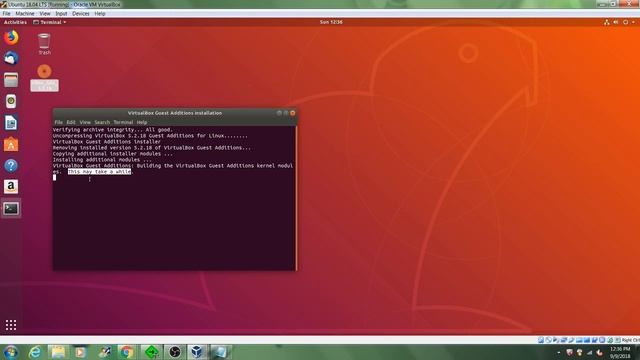This screenshot has width=640, height=360.
Task: Open the Windows Start button
Action: (x=11, y=352)
